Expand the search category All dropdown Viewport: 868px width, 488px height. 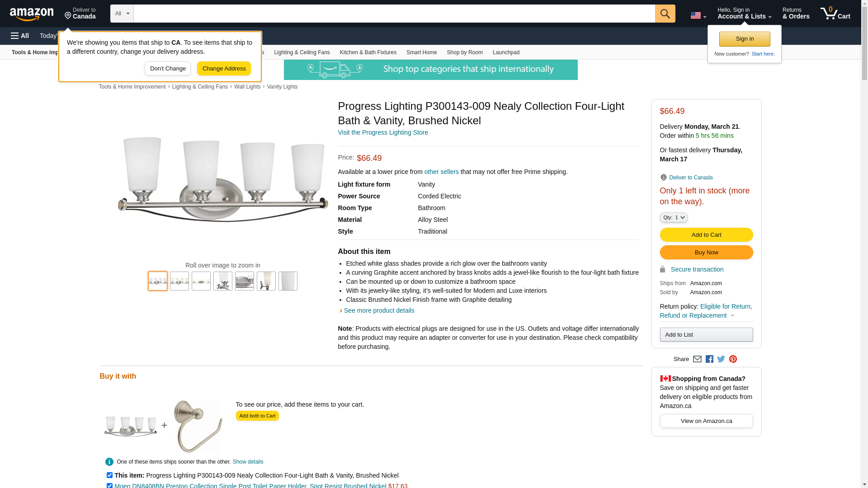pos(122,14)
